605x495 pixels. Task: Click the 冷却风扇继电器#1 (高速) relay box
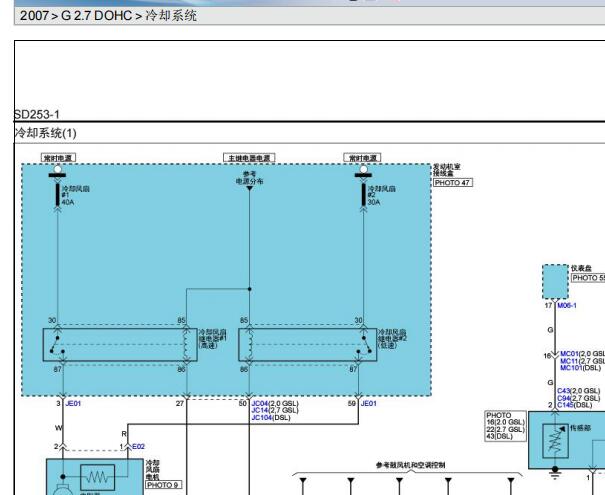pyautogui.click(x=120, y=345)
